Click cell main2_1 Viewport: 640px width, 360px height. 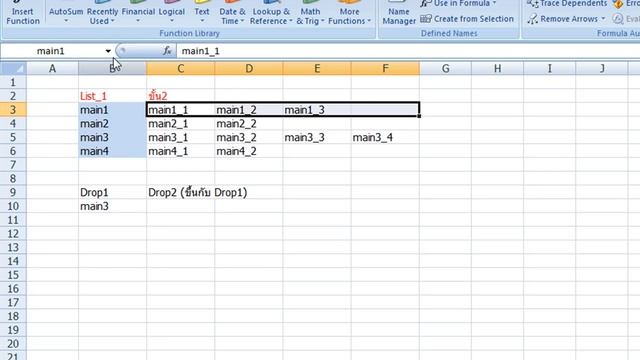(180, 123)
